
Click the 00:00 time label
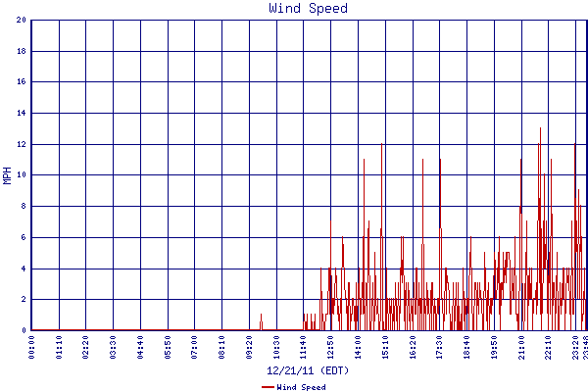tap(31, 347)
